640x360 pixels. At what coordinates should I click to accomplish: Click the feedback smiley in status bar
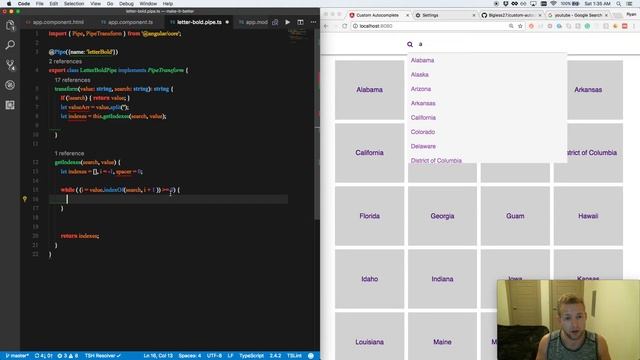tap(311, 356)
